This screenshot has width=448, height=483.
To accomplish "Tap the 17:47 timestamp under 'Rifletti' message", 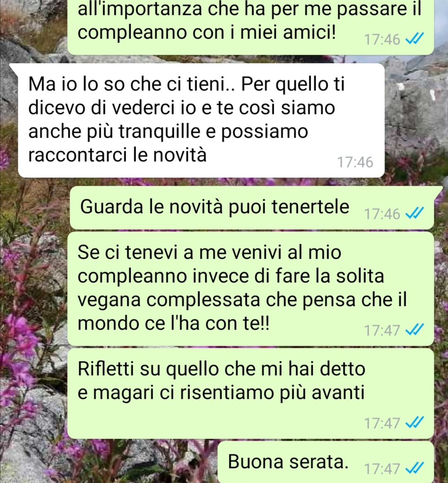I will [x=382, y=423].
